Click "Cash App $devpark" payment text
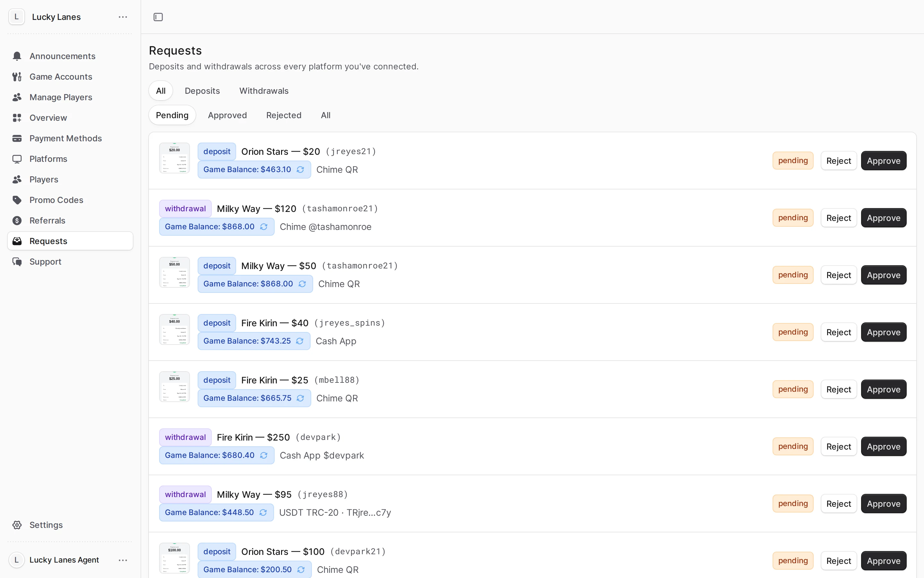Screen dimensions: 924x578 321,455
